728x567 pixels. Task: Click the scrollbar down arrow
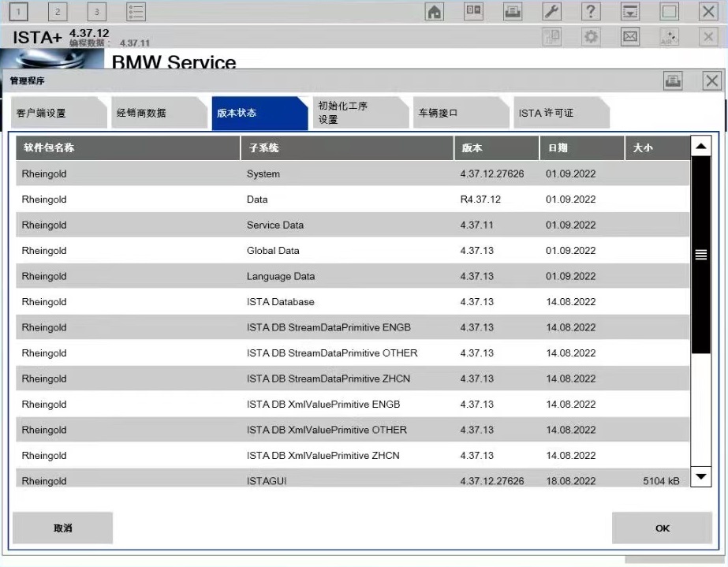[x=701, y=476]
